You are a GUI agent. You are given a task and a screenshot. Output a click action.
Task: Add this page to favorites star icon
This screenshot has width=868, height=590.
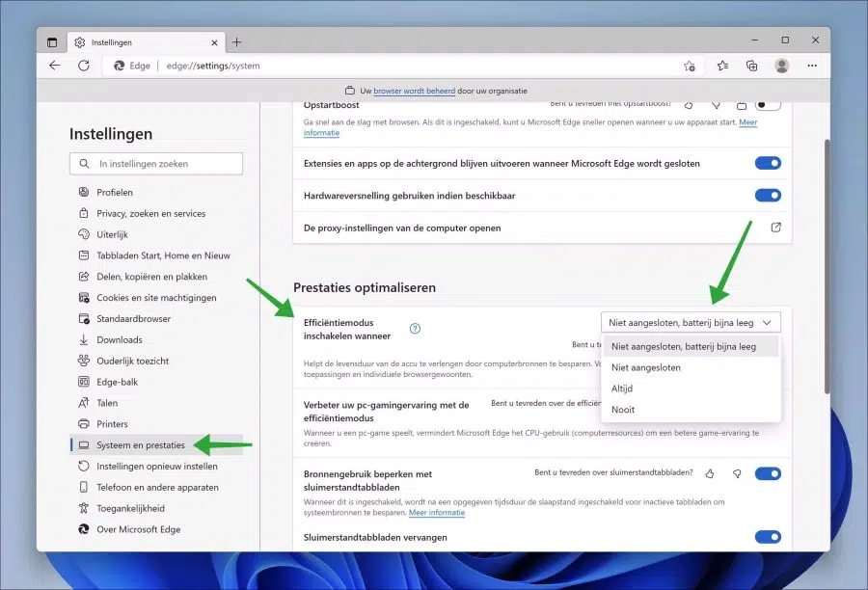(690, 66)
